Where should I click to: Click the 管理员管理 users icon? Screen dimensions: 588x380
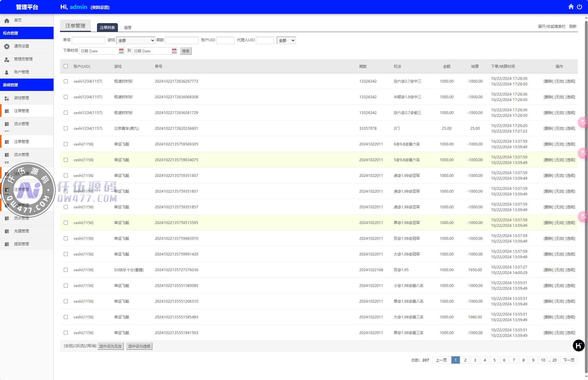pos(7,59)
